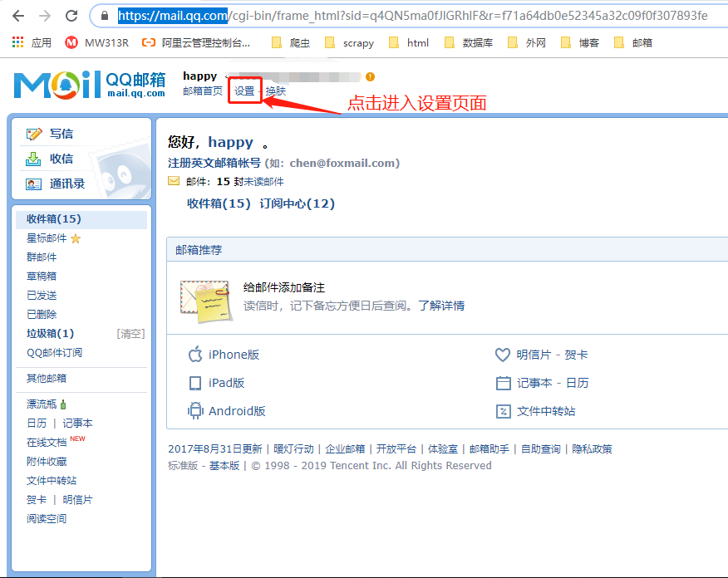Open the 阿里云管理控制台 bookmark
The image size is (728, 578).
click(196, 42)
